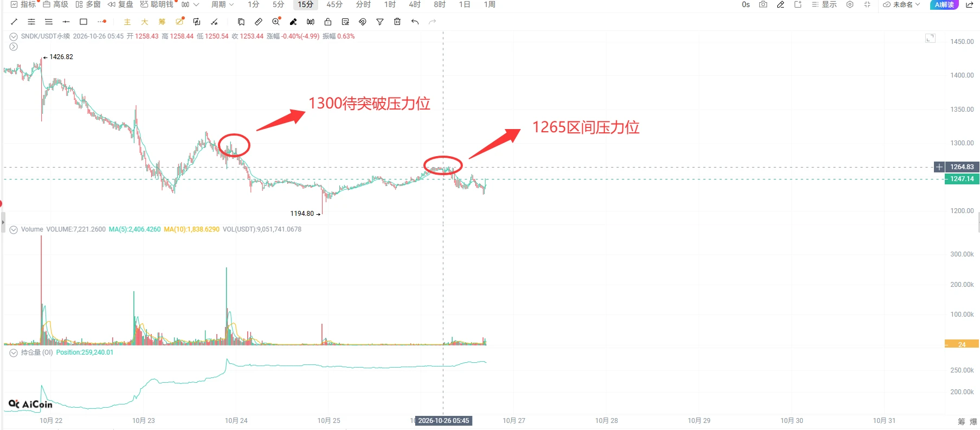The image size is (980, 430).
Task: Collapse the Volume indicator pane
Action: coord(14,229)
